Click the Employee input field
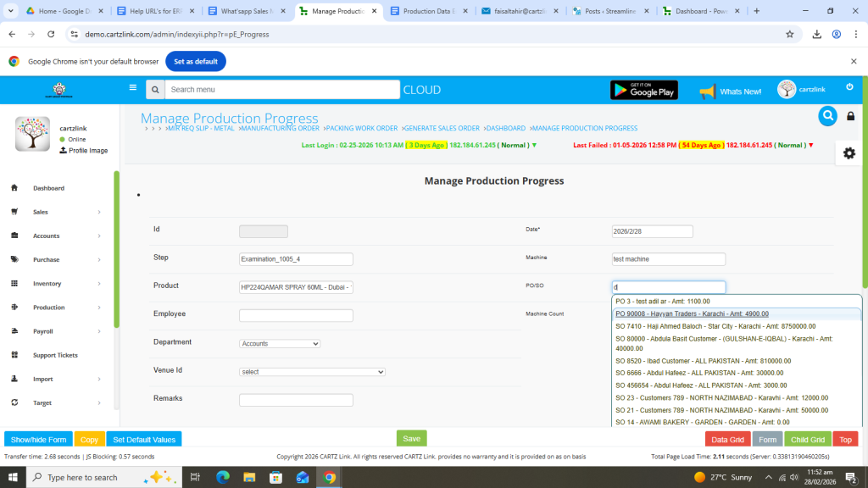868x488 pixels. point(296,315)
